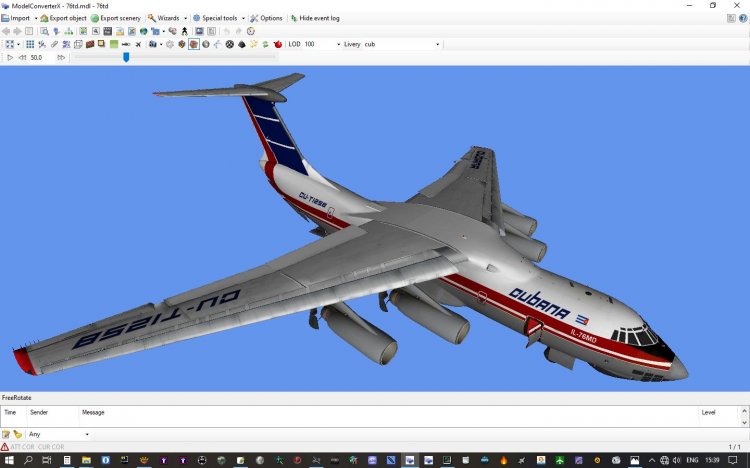This screenshot has height=468, width=750.
Task: Click the step forward animation button
Action: 61,57
